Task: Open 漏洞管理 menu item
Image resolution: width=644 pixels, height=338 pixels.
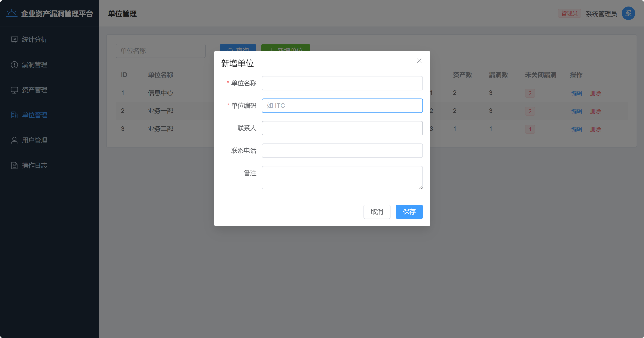Action: [49, 65]
